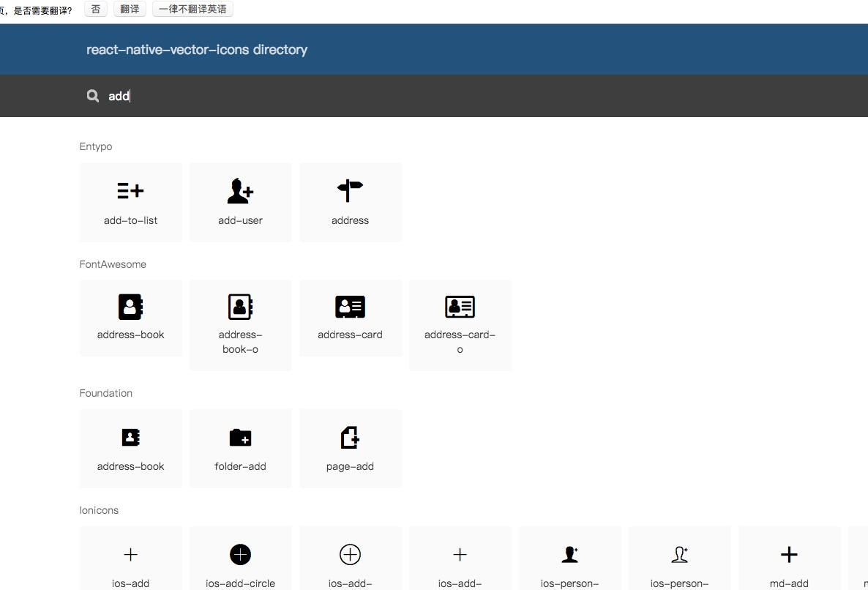Screen dimensions: 868x590
Task: Open the react-native-vector-icons directory title
Action: pyautogui.click(x=197, y=50)
